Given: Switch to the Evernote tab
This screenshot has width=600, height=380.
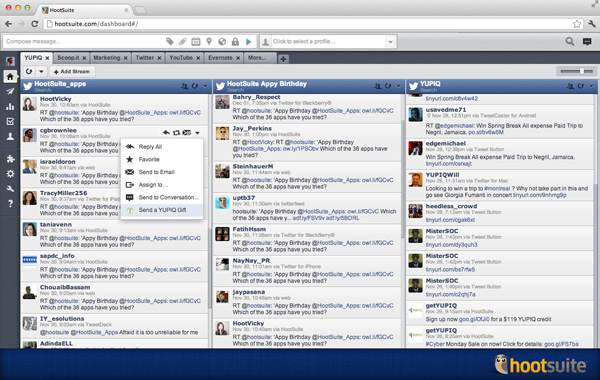Looking at the screenshot, I should pos(220,58).
